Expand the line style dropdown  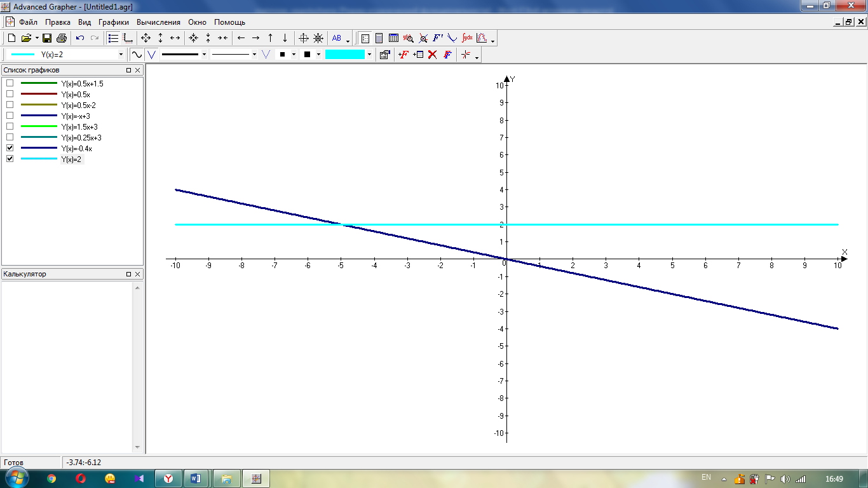254,55
